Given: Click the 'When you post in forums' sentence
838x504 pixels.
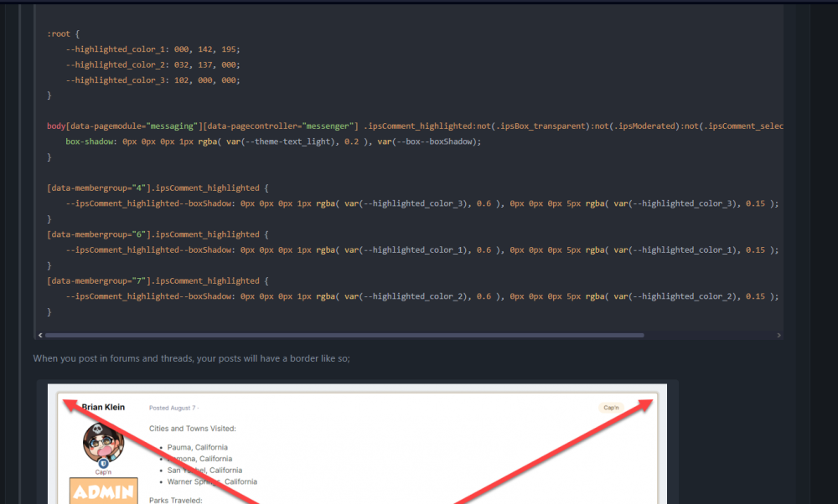Looking at the screenshot, I should pyautogui.click(x=191, y=358).
